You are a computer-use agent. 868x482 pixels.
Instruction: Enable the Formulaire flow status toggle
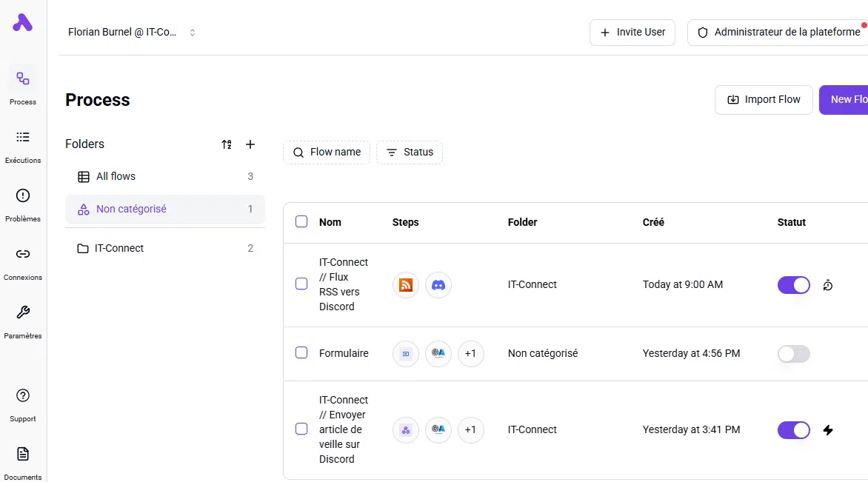[x=794, y=354]
